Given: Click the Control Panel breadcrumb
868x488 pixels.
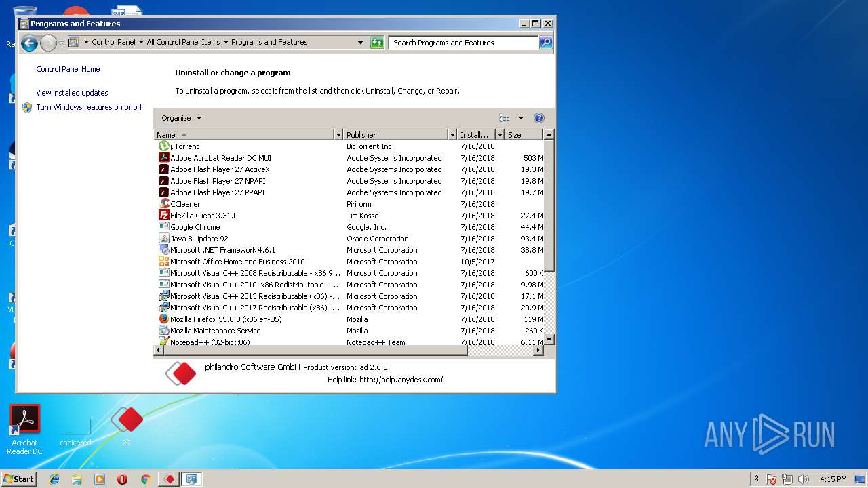Looking at the screenshot, I should [114, 42].
